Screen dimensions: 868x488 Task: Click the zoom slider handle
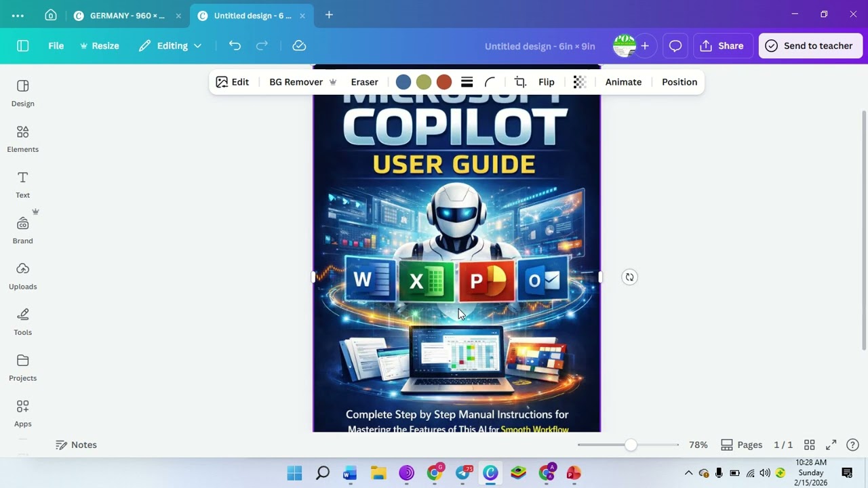(x=631, y=445)
